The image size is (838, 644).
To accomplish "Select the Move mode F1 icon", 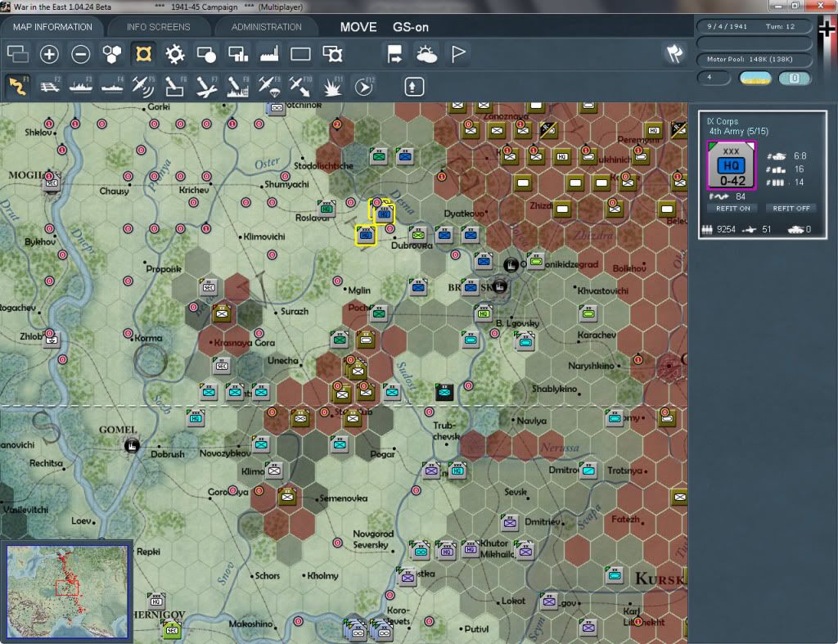I will click(x=18, y=86).
